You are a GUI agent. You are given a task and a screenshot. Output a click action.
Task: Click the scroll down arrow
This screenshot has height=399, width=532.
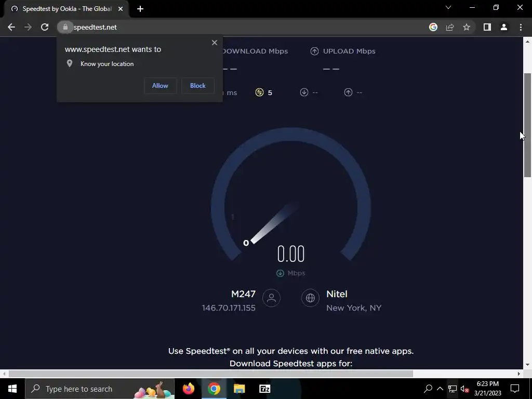(x=527, y=365)
